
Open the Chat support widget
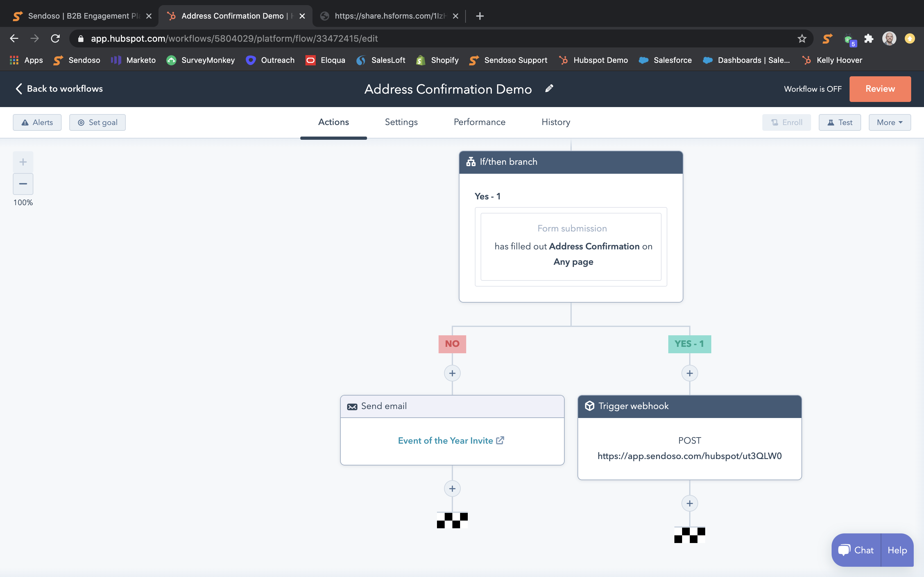856,550
